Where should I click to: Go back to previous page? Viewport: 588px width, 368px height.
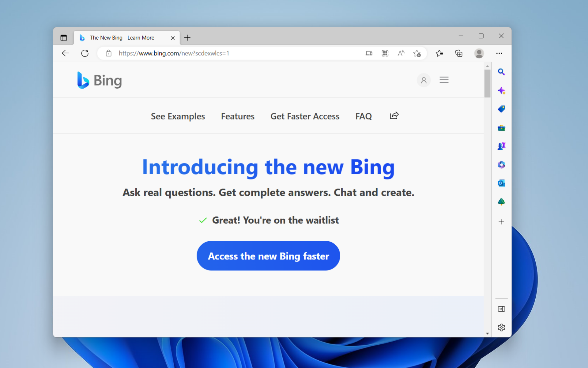(65, 53)
